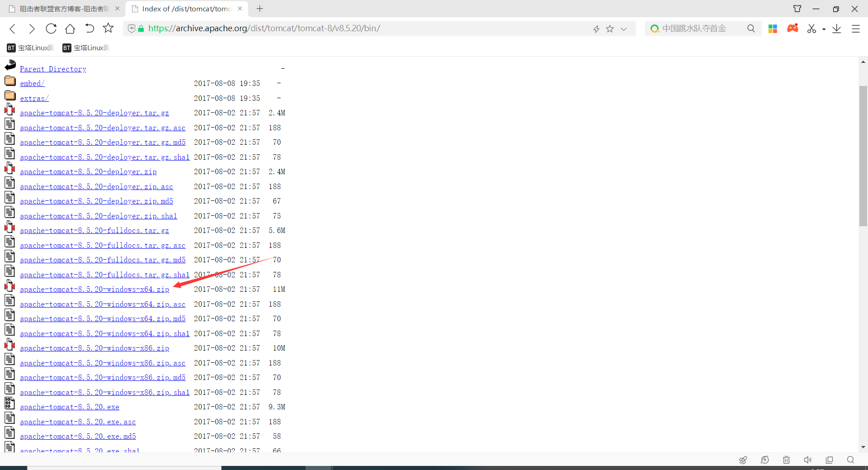Click the search magnifier in search box
The image size is (868, 470).
point(751,28)
